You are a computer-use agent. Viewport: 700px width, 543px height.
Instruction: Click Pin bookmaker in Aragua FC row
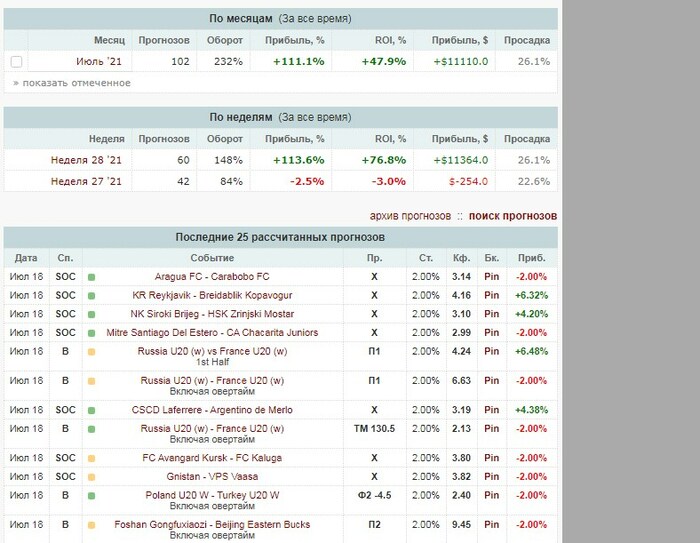[x=492, y=276]
